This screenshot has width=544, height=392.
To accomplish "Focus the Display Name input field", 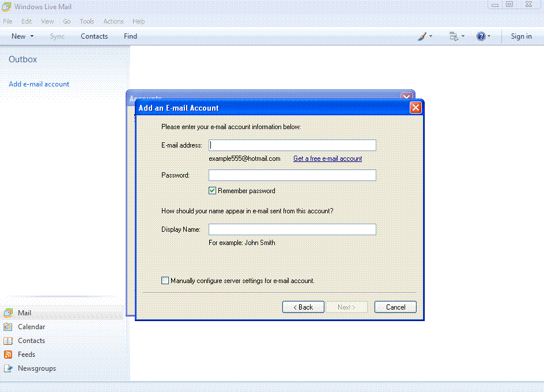I will [x=292, y=229].
